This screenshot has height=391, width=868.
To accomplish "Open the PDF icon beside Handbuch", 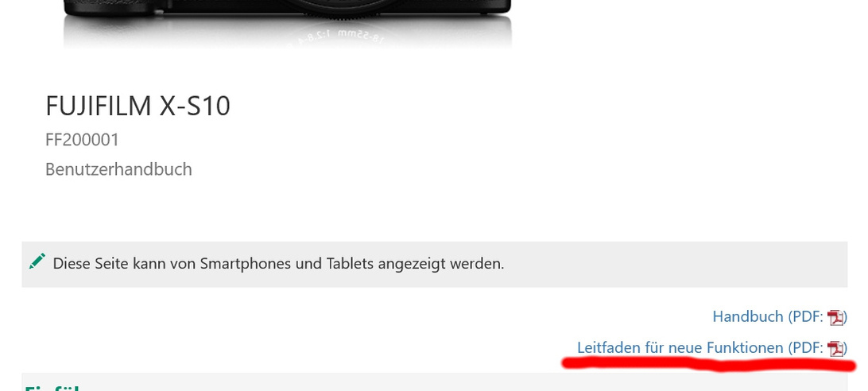I will 835,317.
